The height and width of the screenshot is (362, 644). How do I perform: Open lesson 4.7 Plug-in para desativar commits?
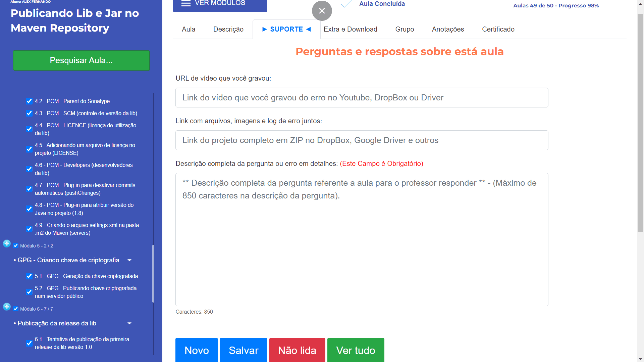[85, 189]
